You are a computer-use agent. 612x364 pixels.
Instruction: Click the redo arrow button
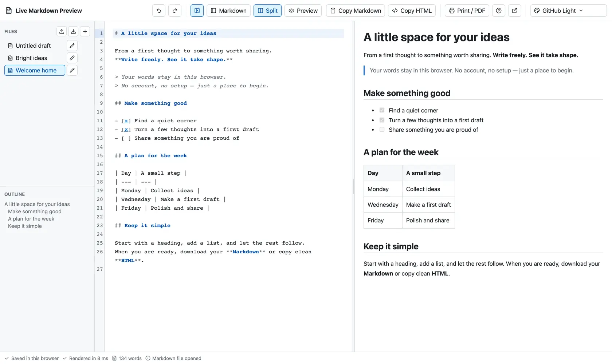point(175,11)
